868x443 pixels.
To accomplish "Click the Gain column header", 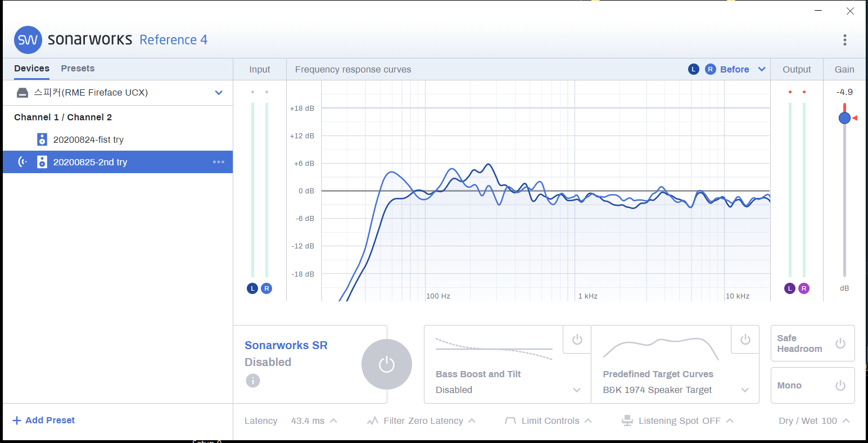I will [844, 70].
